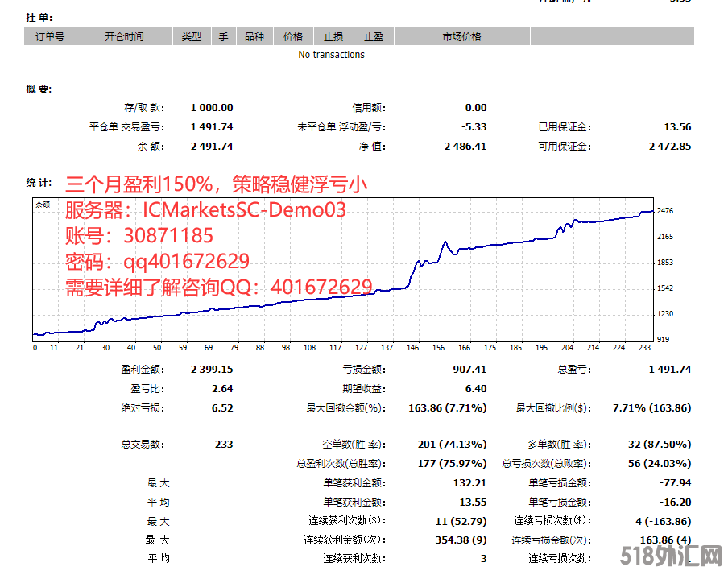Click largest loss trade value -77.94
Viewport: 728px width, 575px height.
pyautogui.click(x=676, y=483)
